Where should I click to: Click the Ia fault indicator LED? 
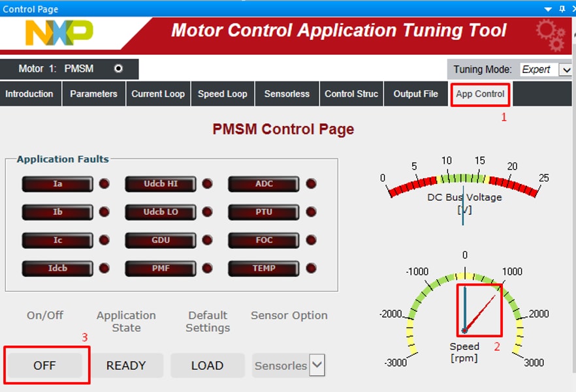104,184
